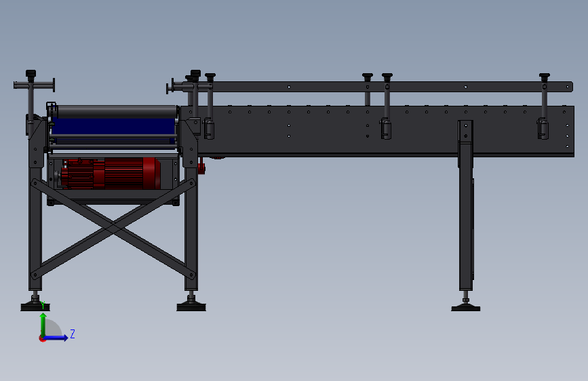The width and height of the screenshot is (588, 381).
Task: Select the leftmost leveling foot pad
Action: [35, 306]
